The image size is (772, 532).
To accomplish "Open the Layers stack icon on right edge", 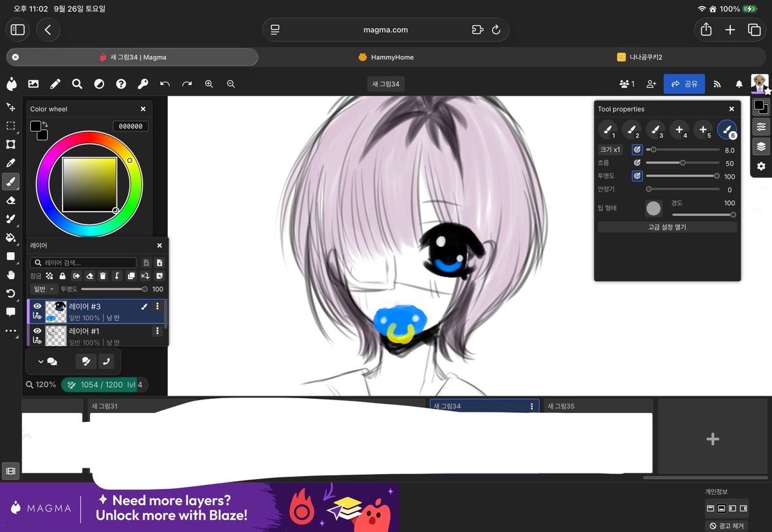I will point(761,146).
